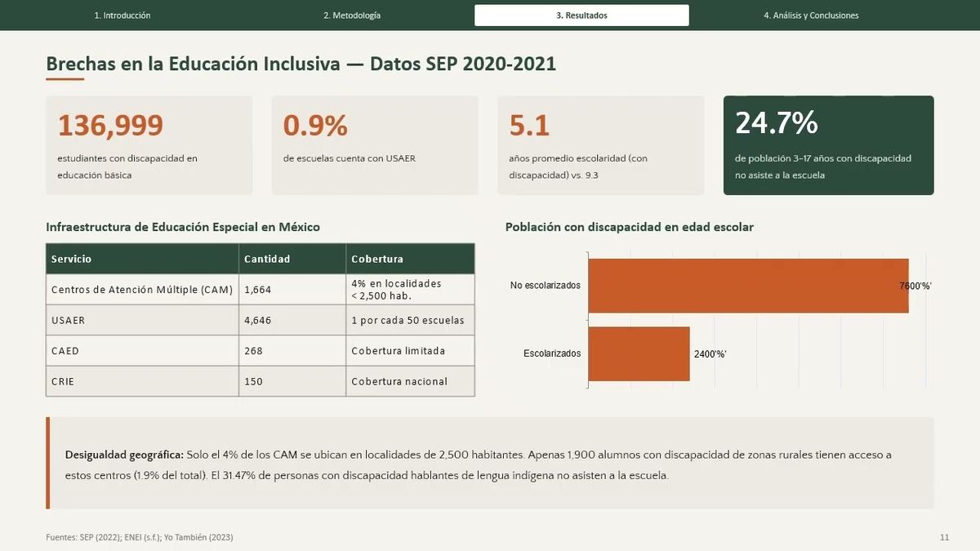980x551 pixels.
Task: Go to 4. Análisis y Conclusiones tab
Action: click(x=811, y=16)
